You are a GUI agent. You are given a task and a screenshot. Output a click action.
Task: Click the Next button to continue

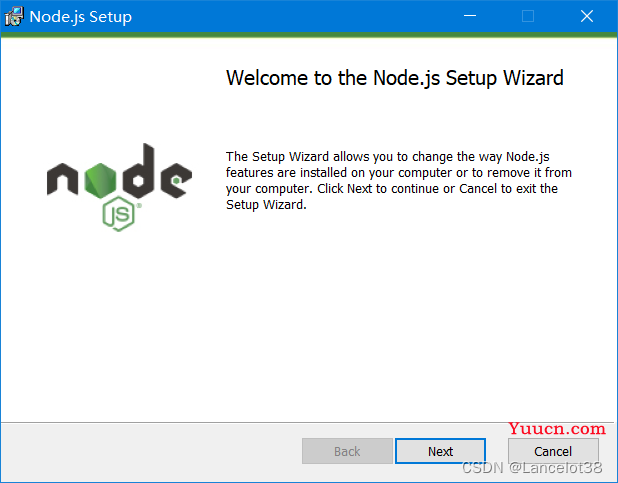(x=440, y=451)
